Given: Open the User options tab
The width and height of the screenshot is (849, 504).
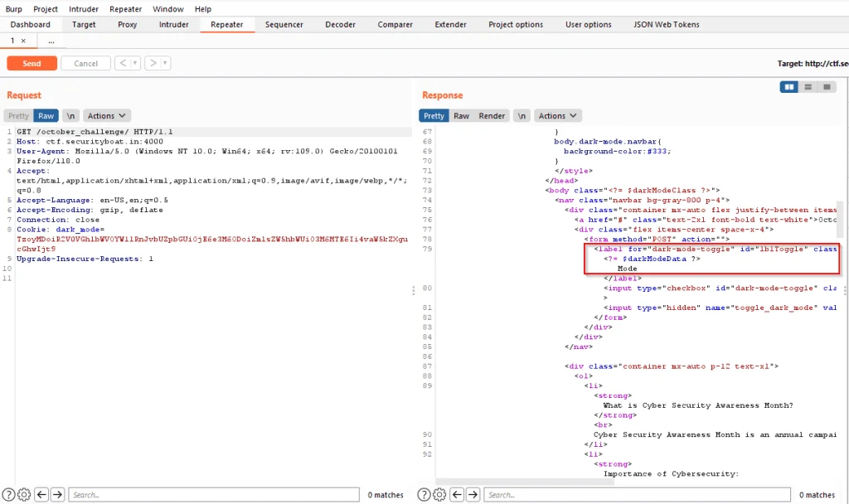Looking at the screenshot, I should pos(589,24).
